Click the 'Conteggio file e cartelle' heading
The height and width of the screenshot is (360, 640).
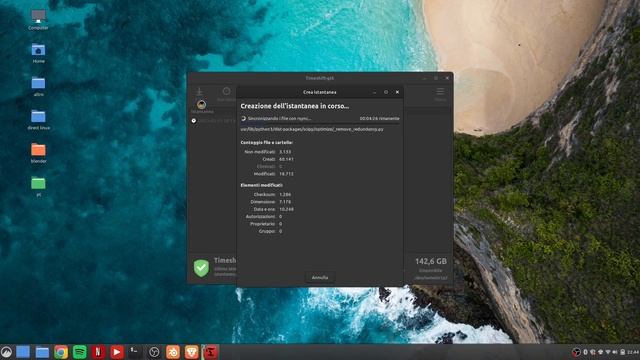click(x=267, y=142)
